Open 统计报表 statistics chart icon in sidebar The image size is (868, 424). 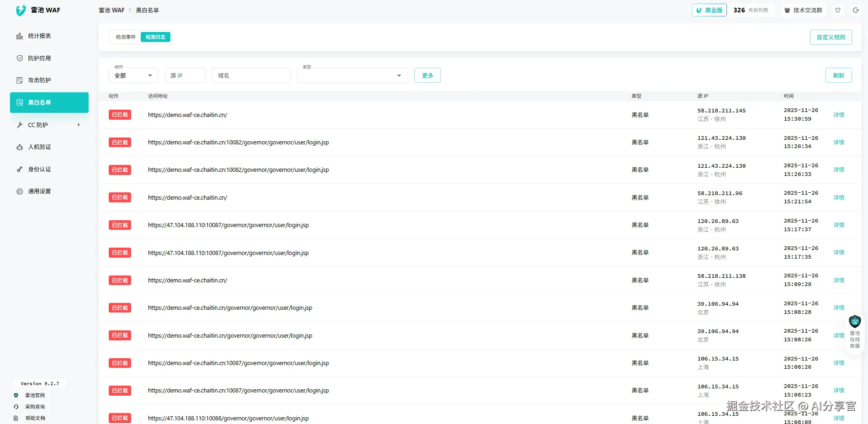point(20,36)
